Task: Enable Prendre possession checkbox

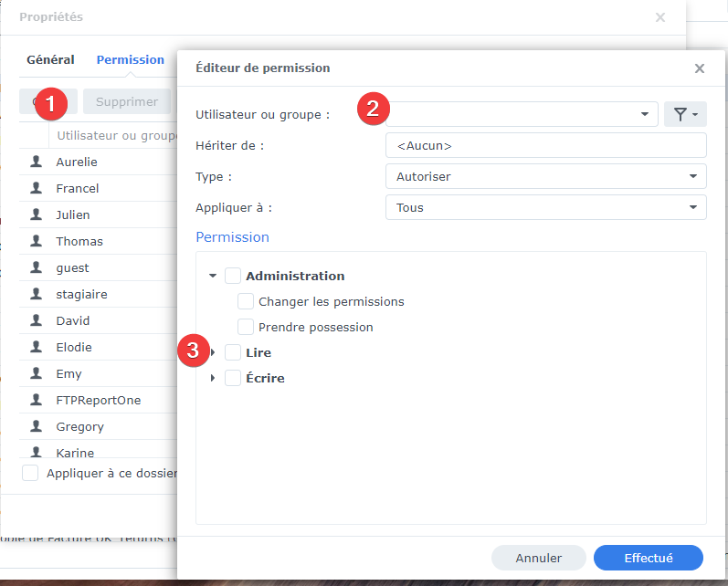Action: (246, 327)
